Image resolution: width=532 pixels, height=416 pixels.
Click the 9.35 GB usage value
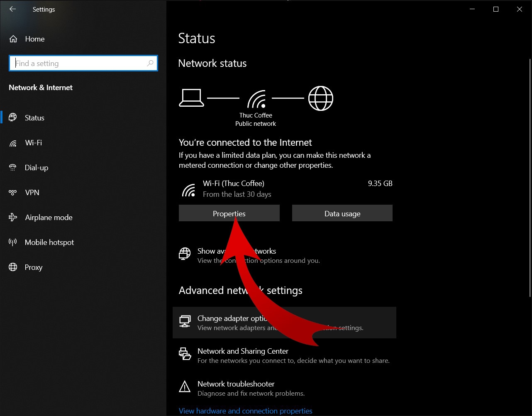click(380, 184)
